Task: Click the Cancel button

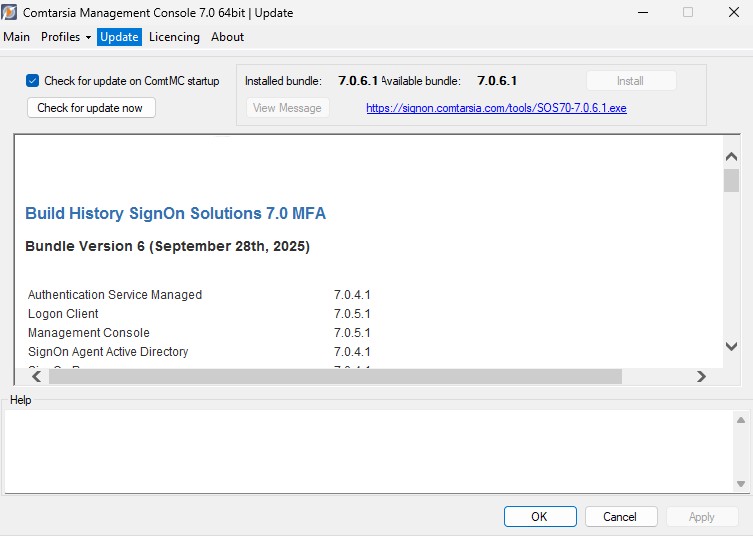Action: tap(621, 516)
